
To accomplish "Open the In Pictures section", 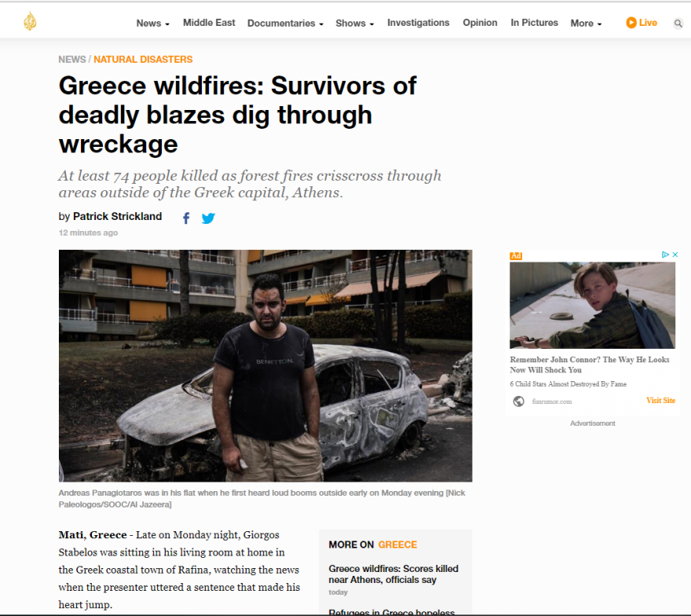I will [x=534, y=23].
